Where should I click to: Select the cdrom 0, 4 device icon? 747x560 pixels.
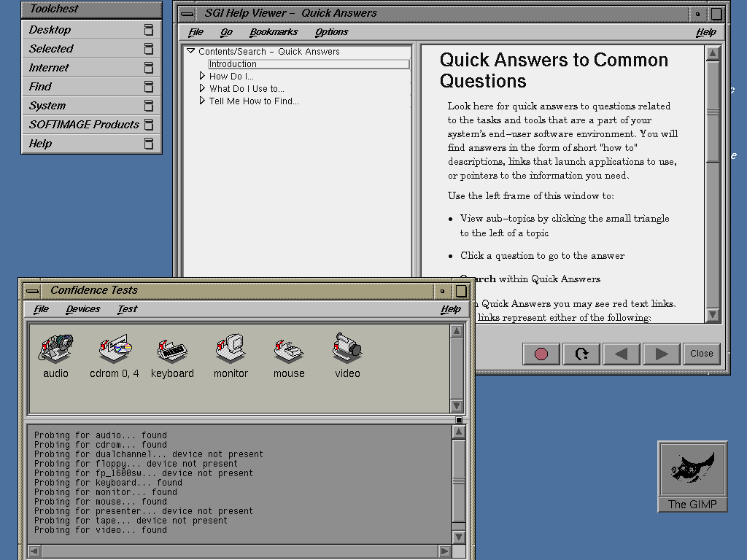115,349
